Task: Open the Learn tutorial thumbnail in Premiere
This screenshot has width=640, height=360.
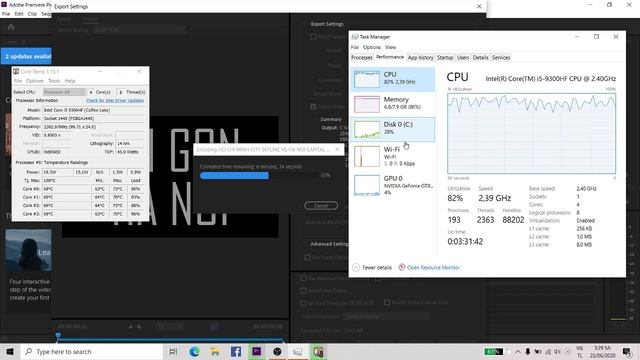Action: click(x=29, y=250)
